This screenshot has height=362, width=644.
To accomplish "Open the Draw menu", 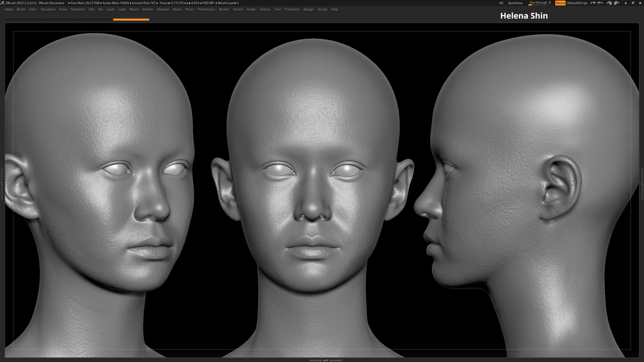I will point(63,9).
